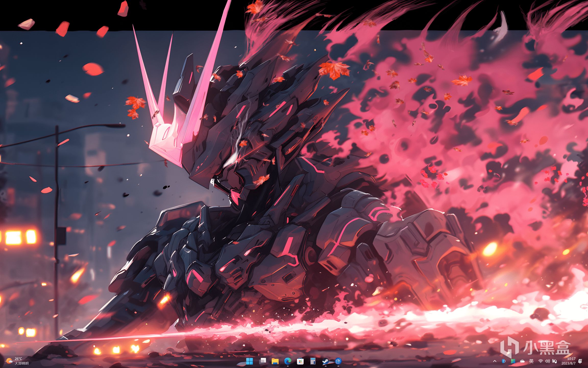588x368 pixels.
Task: Open the weather widget showing 26°C
Action: point(17,361)
